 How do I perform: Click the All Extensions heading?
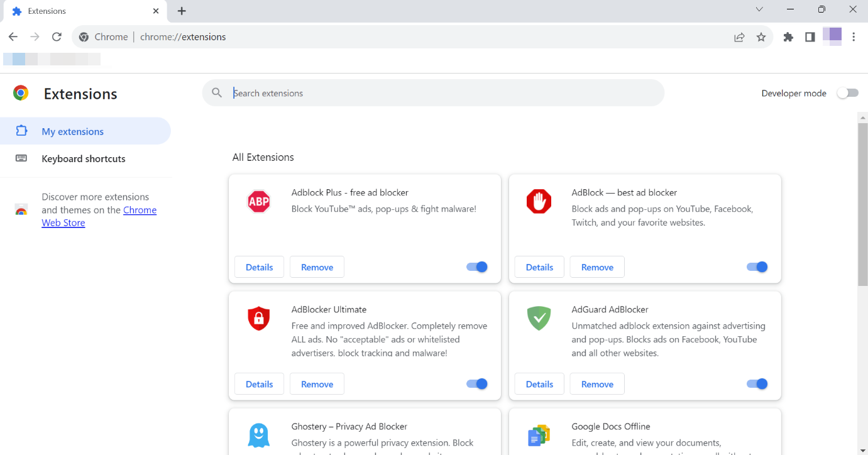263,157
